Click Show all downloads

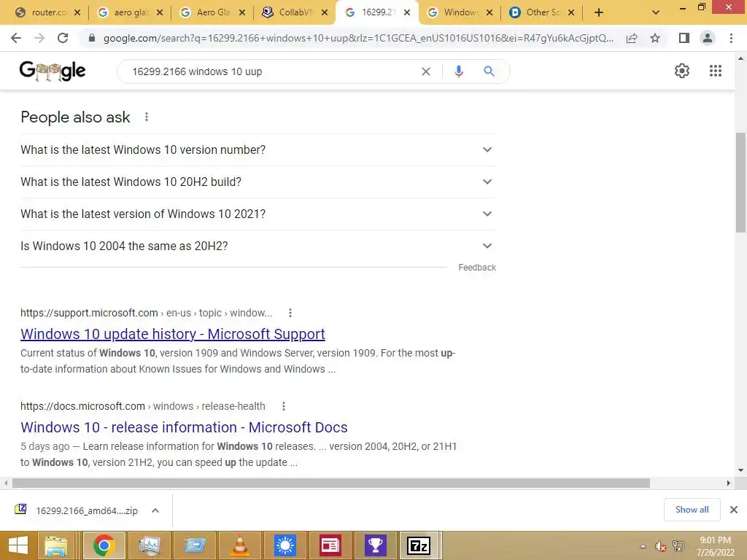coord(692,510)
